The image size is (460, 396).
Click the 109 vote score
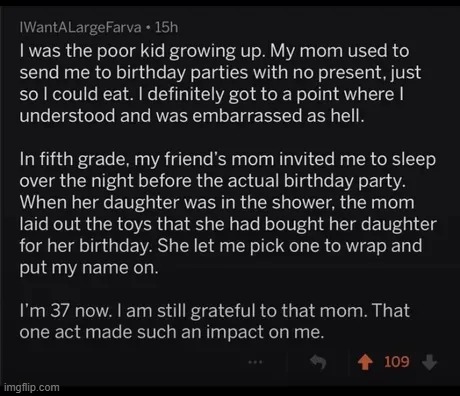pos(396,362)
